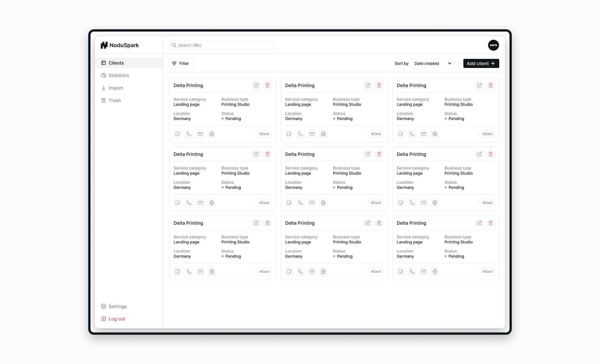Screen dimensions: 600x364
Task: Select Germany location on bottom-left card
Action: [182, 256]
